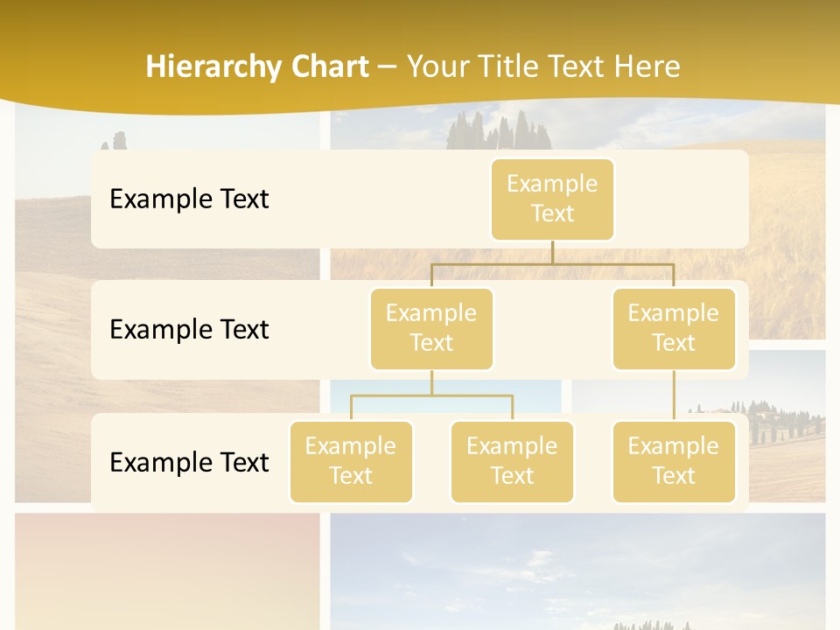Select the pink sunset photo at the bottom left
The width and height of the screenshot is (840, 630).
point(166,569)
